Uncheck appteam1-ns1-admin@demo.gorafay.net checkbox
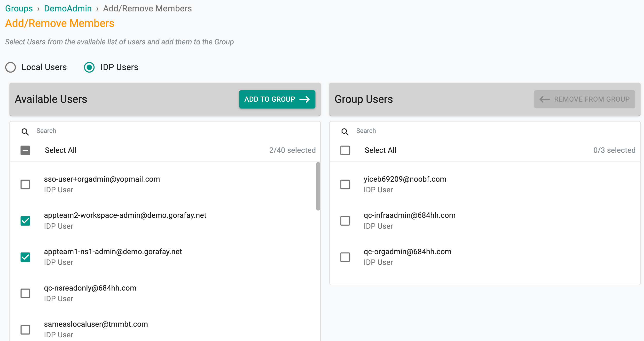Image resolution: width=644 pixels, height=341 pixels. 25,257
